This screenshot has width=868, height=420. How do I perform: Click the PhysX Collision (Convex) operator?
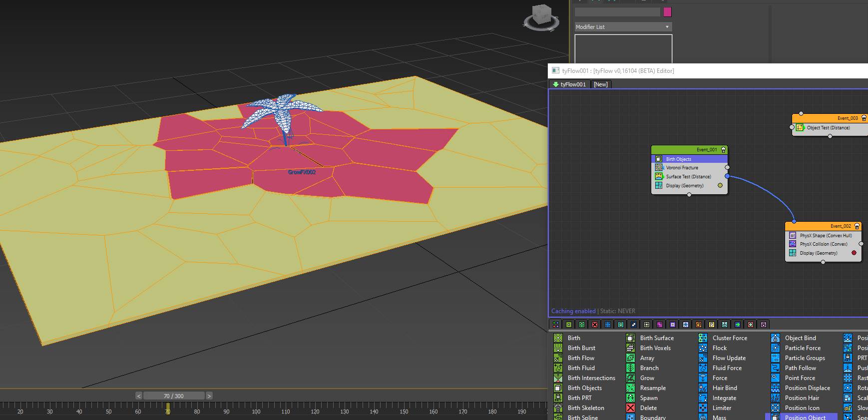(823, 244)
